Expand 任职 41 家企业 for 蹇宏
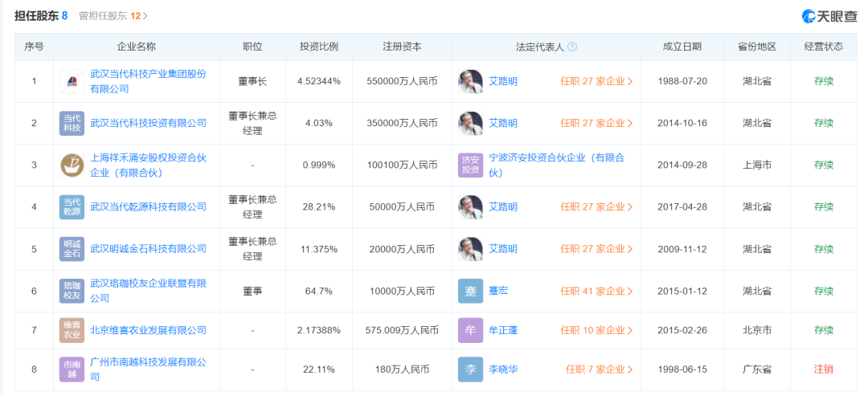Viewport: 868px width, 396px height. [596, 291]
